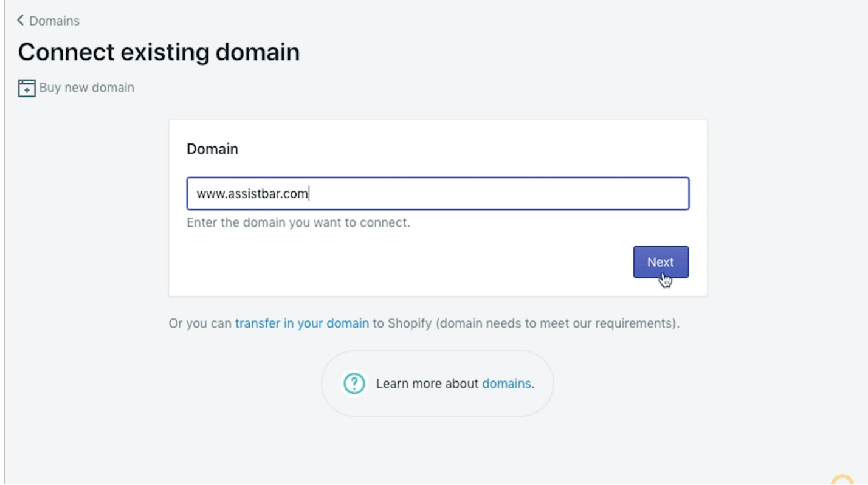
Task: Open Buy new domain
Action: pyautogui.click(x=86, y=88)
